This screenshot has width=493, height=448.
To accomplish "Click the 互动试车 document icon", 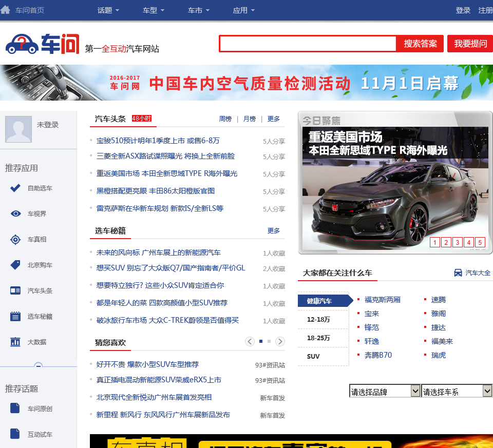I will point(15,434).
